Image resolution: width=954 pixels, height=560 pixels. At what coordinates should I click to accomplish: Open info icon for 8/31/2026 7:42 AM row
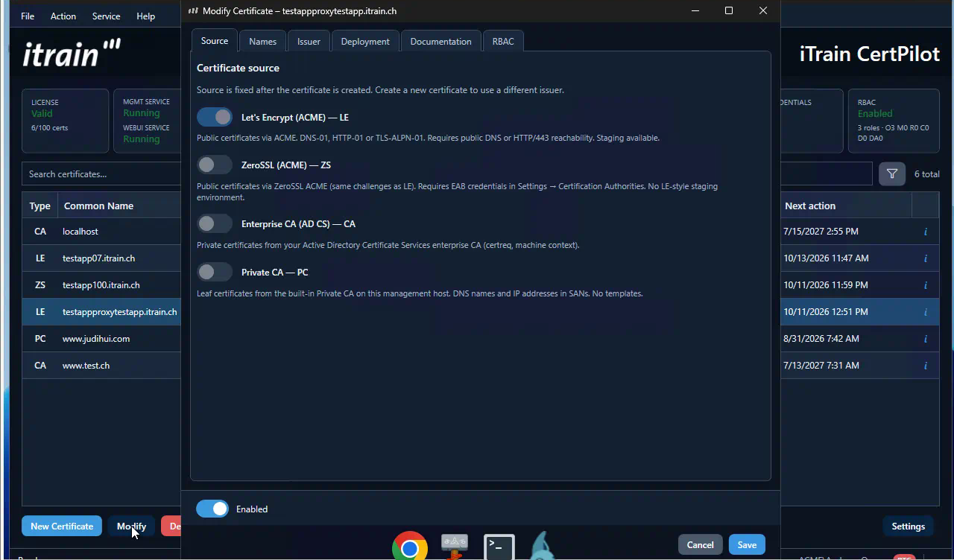click(926, 339)
